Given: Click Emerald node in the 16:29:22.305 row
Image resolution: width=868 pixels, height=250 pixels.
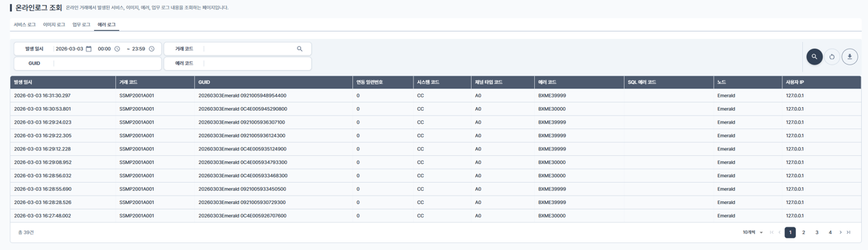Looking at the screenshot, I should pyautogui.click(x=726, y=136).
